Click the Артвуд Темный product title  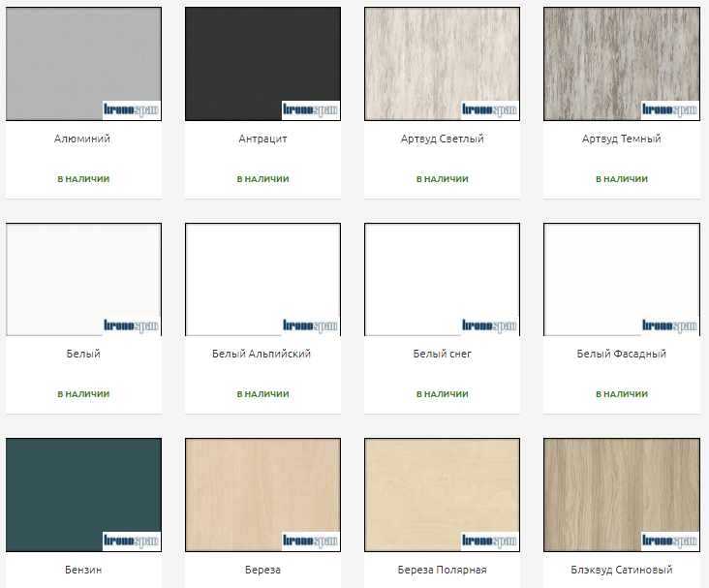621,139
